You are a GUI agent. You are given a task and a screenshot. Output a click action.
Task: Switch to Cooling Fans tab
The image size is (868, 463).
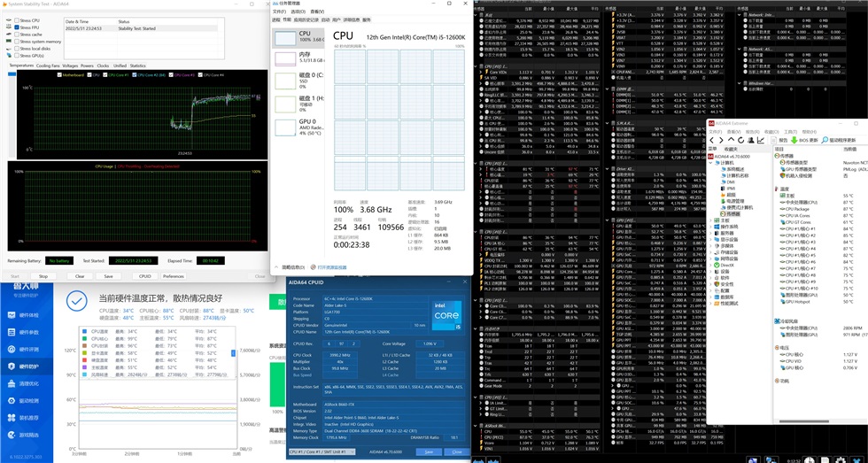(48, 66)
